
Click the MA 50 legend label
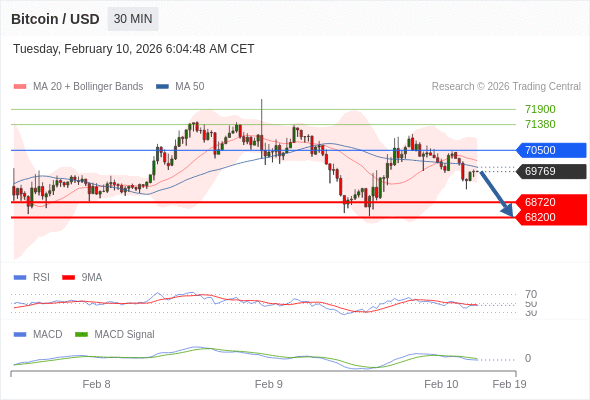tap(190, 87)
